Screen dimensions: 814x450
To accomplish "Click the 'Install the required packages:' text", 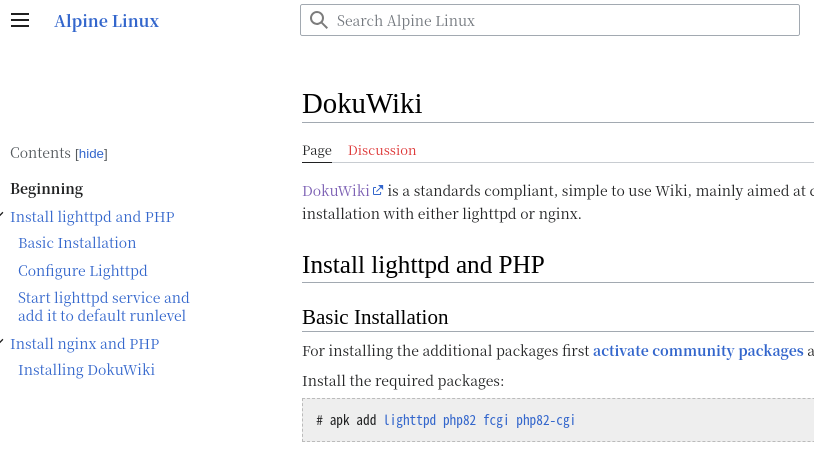I will [403, 381].
